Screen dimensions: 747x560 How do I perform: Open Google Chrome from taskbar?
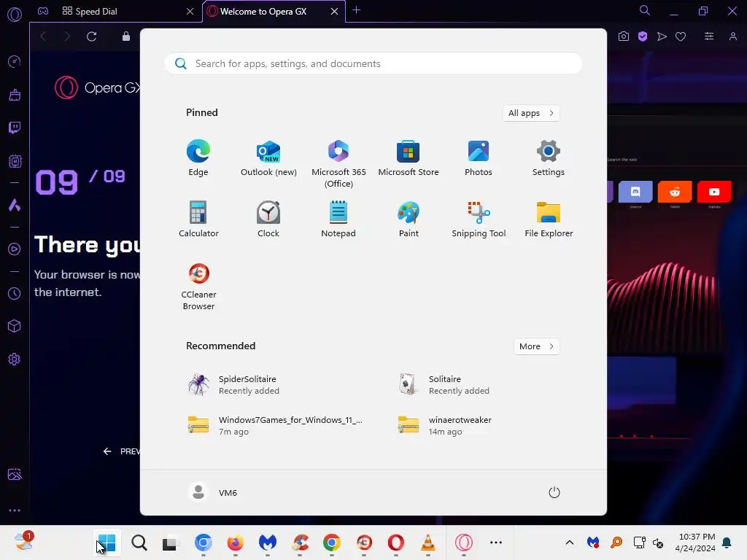coord(332,542)
